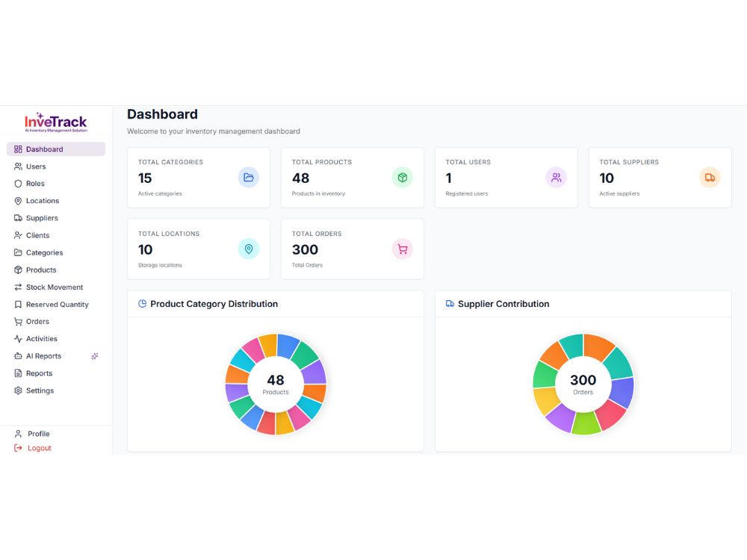The image size is (747, 560).
Task: Open the Categories section
Action: coord(56,252)
